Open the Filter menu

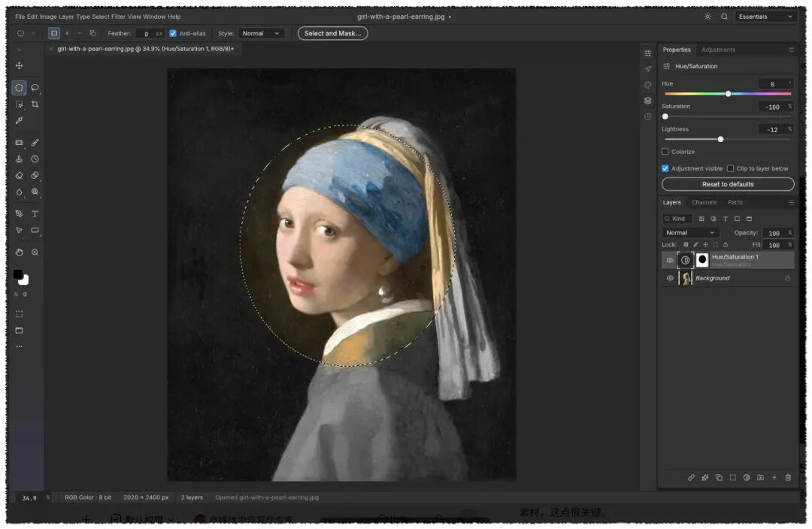(118, 17)
